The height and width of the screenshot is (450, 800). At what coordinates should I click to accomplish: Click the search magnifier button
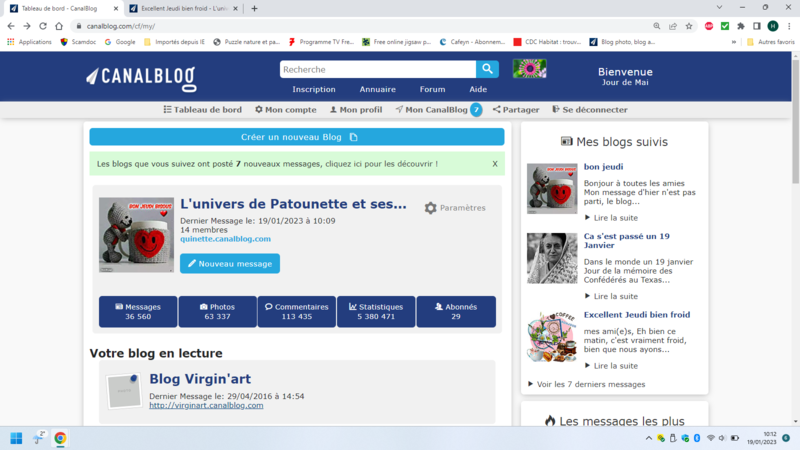pos(487,69)
